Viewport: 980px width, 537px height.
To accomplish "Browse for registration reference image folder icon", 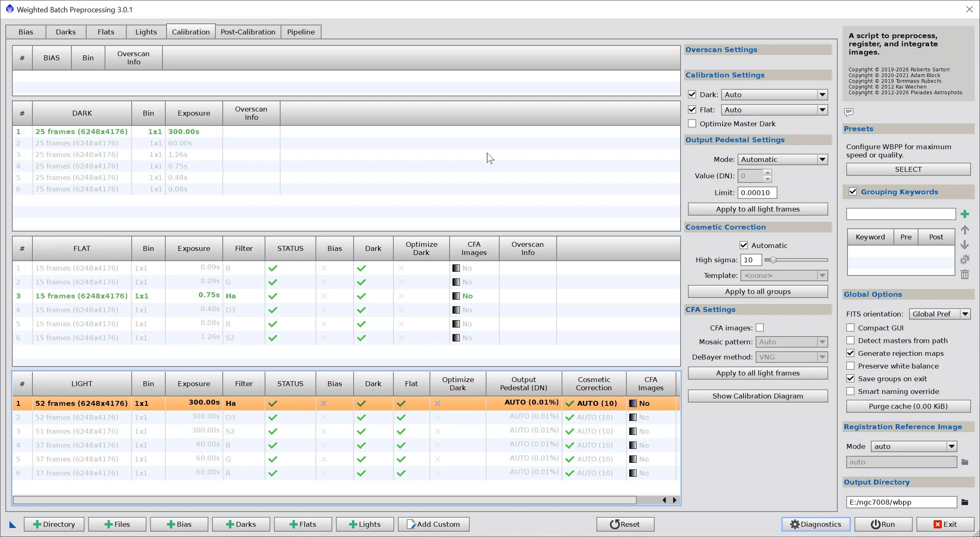I will (965, 462).
